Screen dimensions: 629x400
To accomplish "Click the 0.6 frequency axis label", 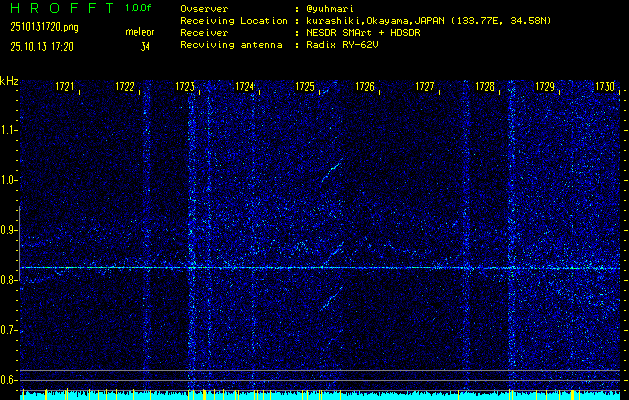I will click(x=9, y=380).
